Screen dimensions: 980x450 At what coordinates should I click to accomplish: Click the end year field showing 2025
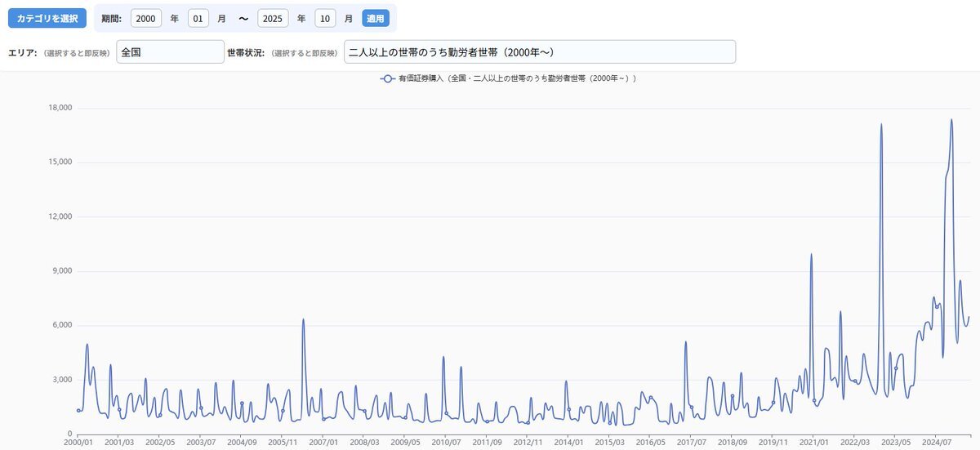[x=272, y=18]
